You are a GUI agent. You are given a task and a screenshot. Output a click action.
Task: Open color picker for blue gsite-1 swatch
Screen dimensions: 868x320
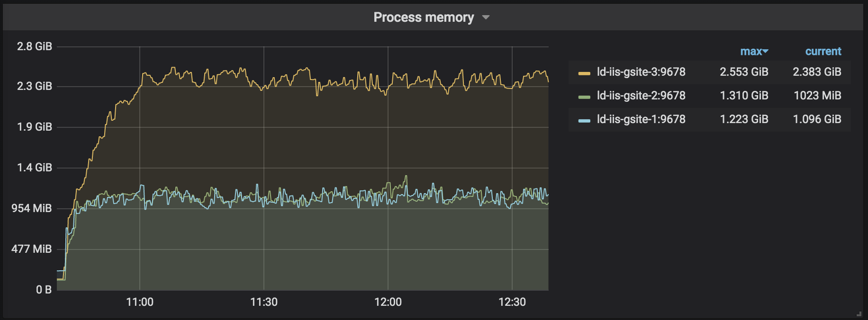tap(584, 120)
